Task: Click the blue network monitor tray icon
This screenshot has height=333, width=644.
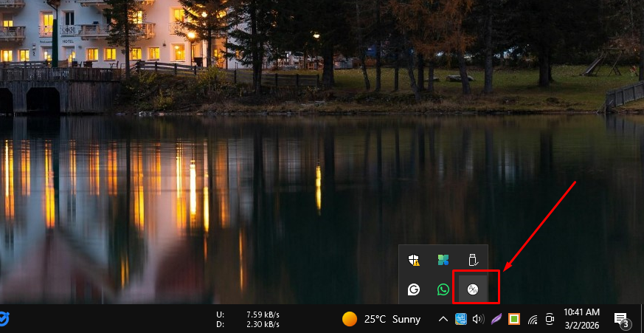Action: coord(461,319)
